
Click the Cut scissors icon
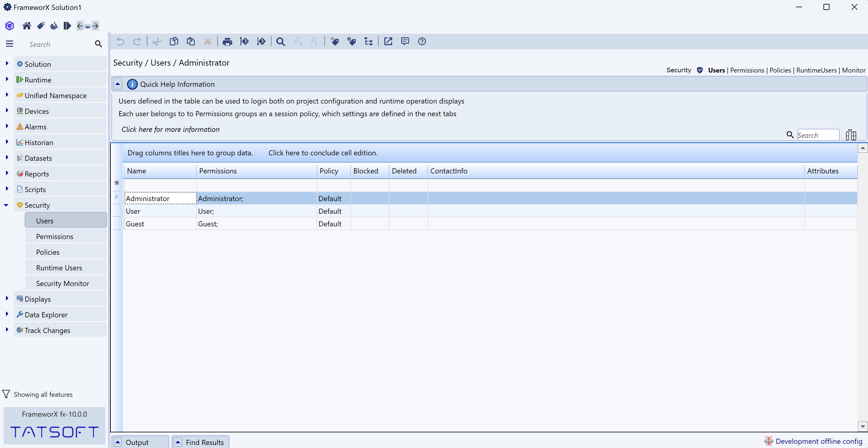tap(157, 42)
